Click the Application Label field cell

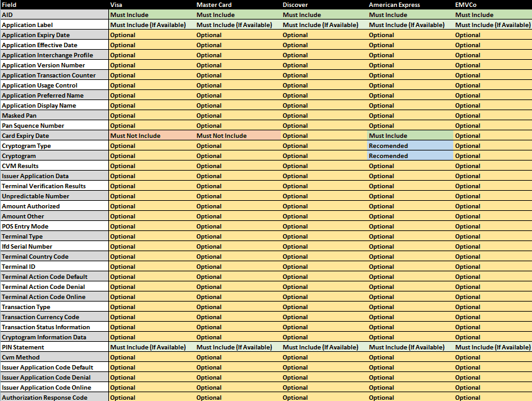click(54, 25)
